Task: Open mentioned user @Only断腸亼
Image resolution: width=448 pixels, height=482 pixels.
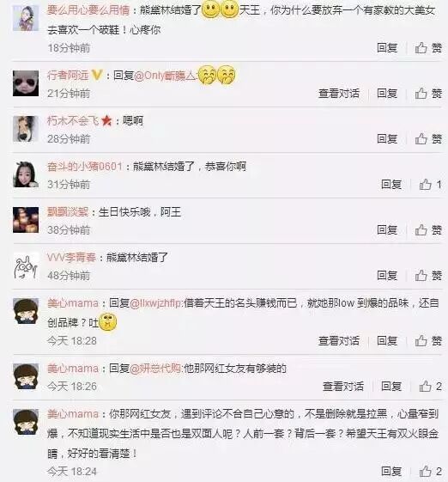Action: [x=165, y=76]
